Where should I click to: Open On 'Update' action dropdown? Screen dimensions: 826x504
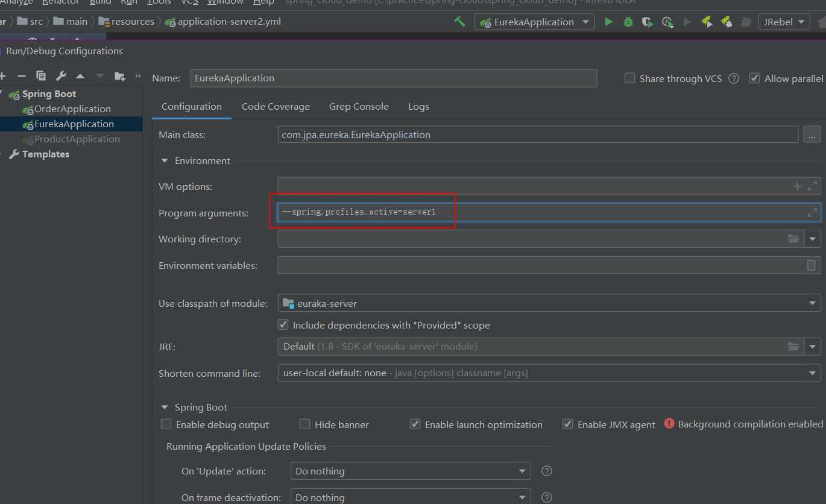tap(411, 471)
